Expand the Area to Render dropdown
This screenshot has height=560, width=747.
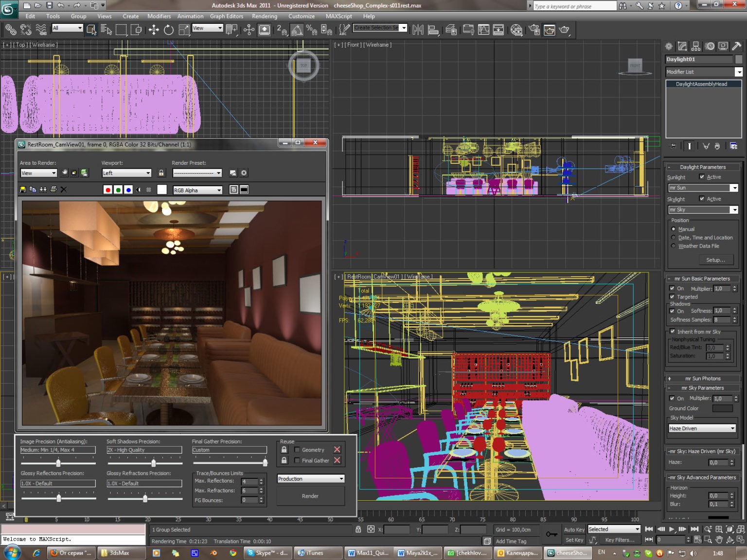tap(38, 173)
